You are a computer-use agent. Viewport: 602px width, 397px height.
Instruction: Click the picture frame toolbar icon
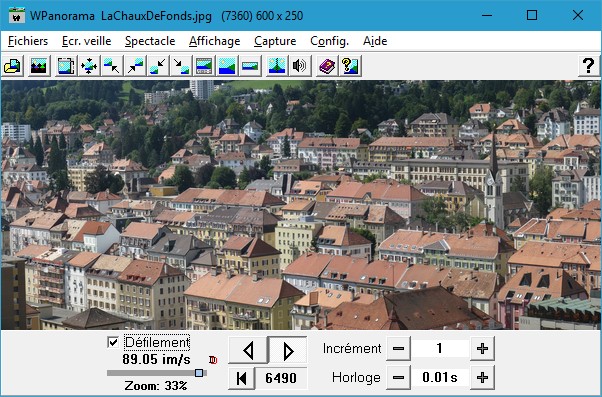click(66, 66)
